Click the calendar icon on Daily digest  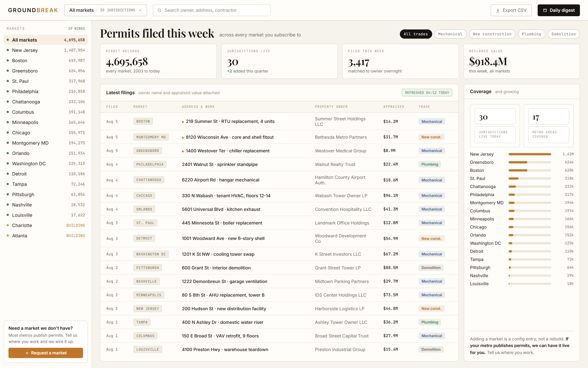click(545, 10)
